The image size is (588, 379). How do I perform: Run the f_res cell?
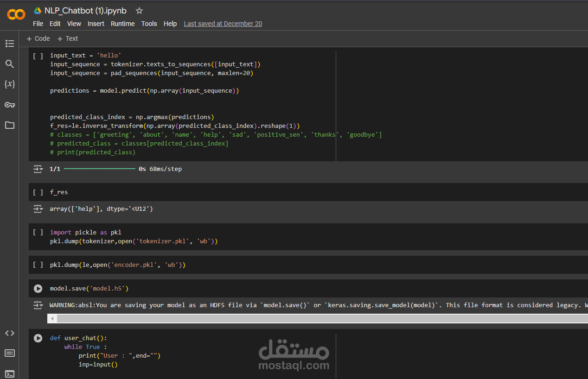pos(38,192)
